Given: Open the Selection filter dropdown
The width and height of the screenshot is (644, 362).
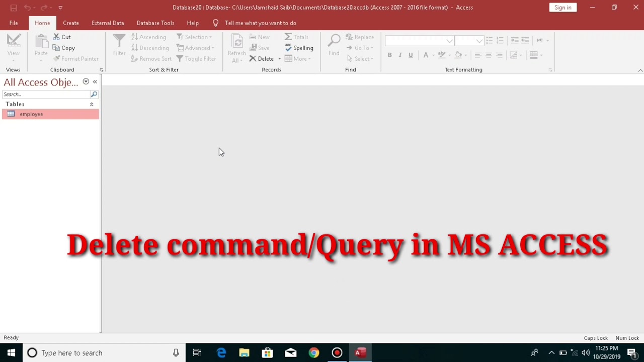Looking at the screenshot, I should (x=194, y=37).
